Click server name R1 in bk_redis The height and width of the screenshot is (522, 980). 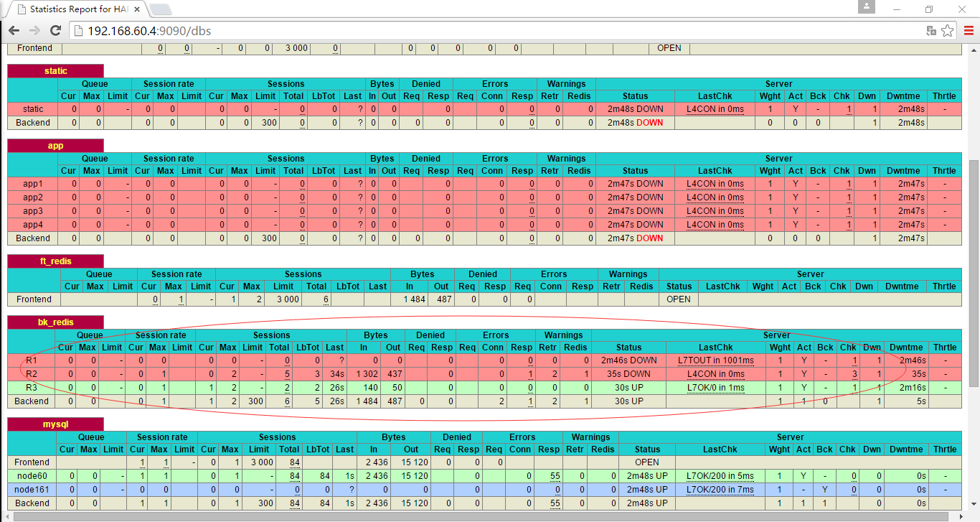click(32, 360)
